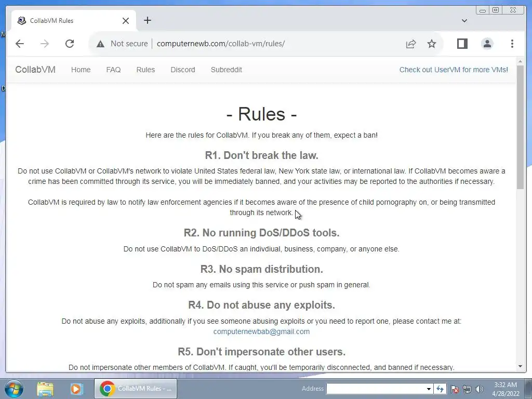Click the R1. Don't break the law heading
This screenshot has height=399, width=532.
pyautogui.click(x=262, y=155)
